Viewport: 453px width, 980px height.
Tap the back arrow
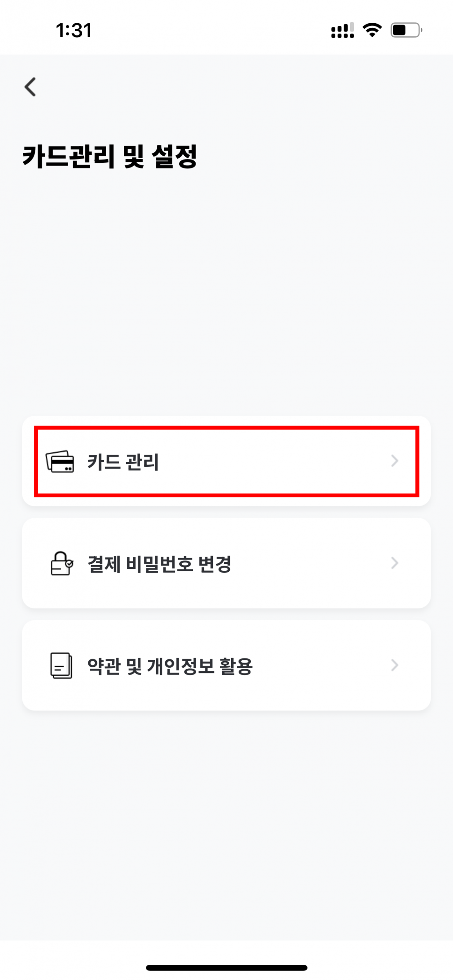click(x=30, y=87)
